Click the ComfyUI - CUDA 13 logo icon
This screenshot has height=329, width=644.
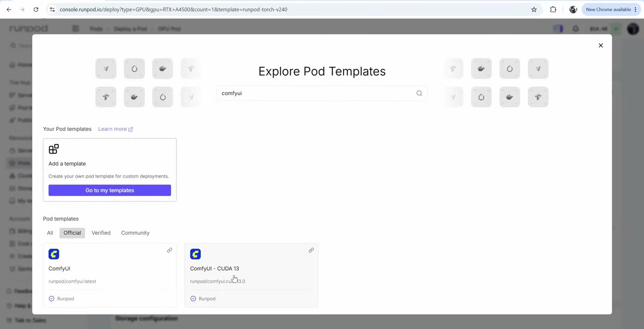[x=195, y=254]
